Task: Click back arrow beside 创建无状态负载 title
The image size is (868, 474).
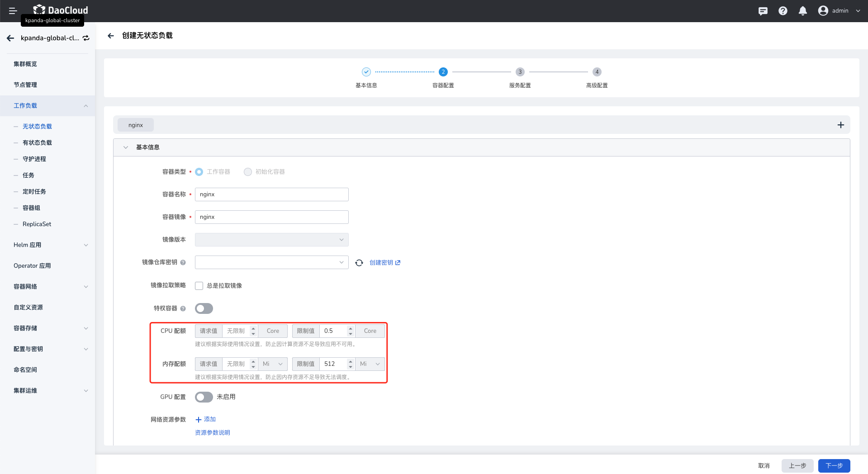Action: 111,36
